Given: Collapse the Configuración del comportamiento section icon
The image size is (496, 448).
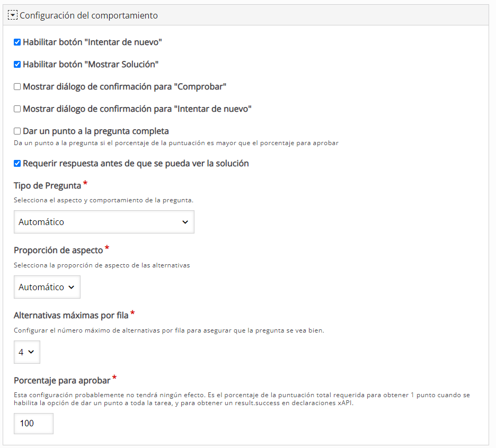Looking at the screenshot, I should click(x=12, y=15).
